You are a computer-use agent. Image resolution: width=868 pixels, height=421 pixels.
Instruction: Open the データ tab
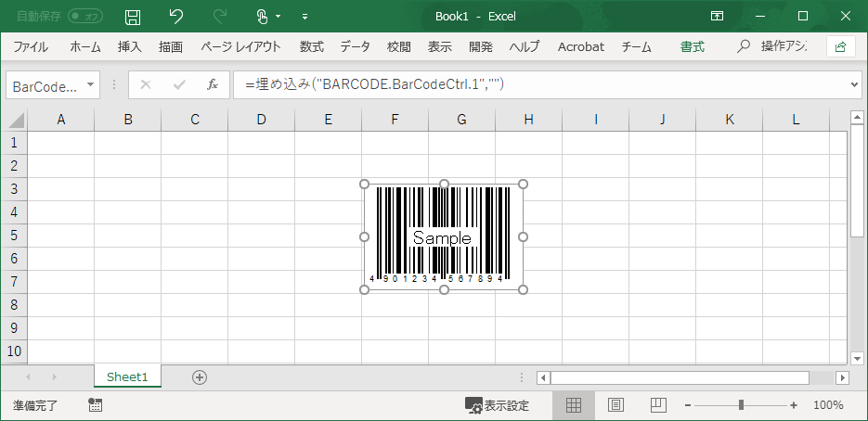355,47
